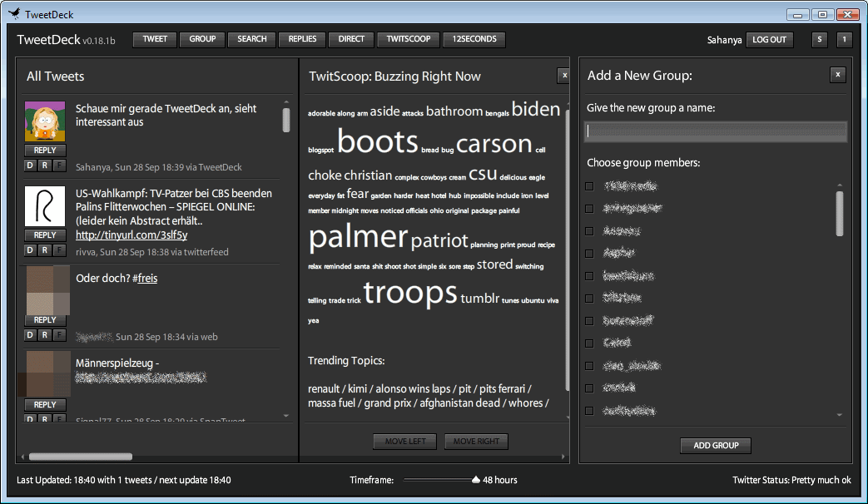Click the "Twitter Status: Pretty much ok" text
The height and width of the screenshot is (504, 868).
tap(791, 480)
